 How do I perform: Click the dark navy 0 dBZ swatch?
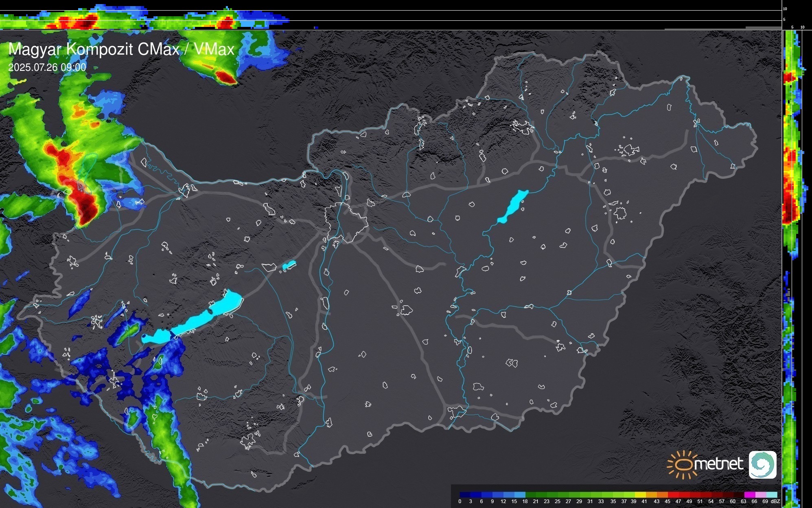[463, 495]
